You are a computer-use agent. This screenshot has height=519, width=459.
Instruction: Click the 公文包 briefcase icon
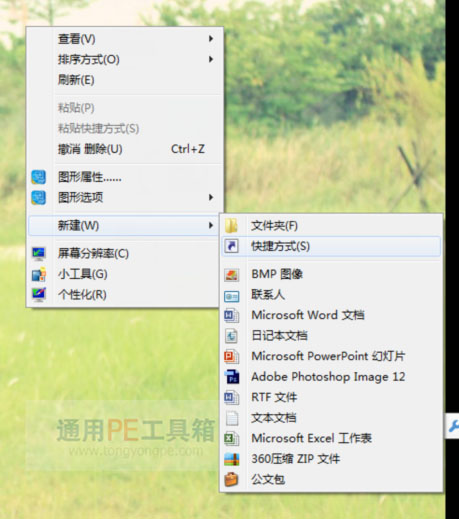point(231,480)
